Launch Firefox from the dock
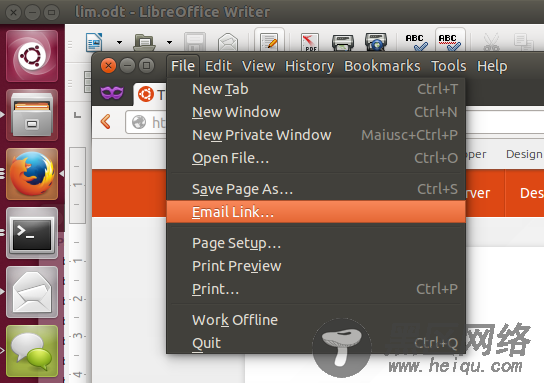 pyautogui.click(x=32, y=174)
